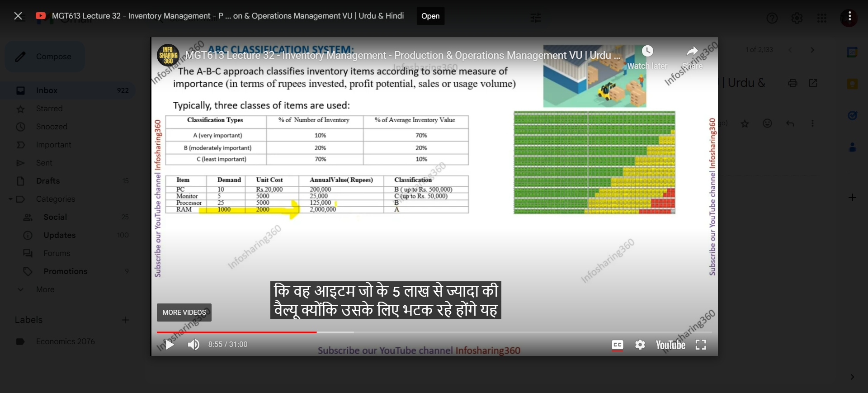Open Google Tasks side panel
The width and height of the screenshot is (868, 393).
[x=852, y=115]
